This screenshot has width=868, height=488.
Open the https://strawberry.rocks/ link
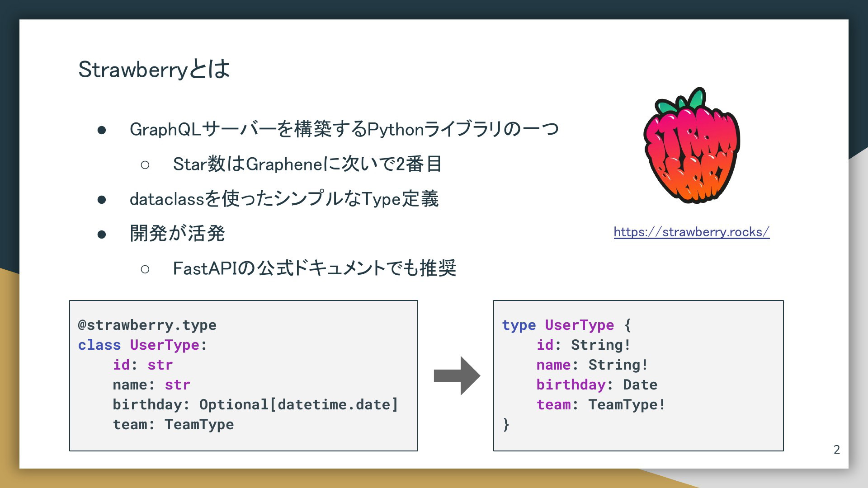tap(691, 232)
